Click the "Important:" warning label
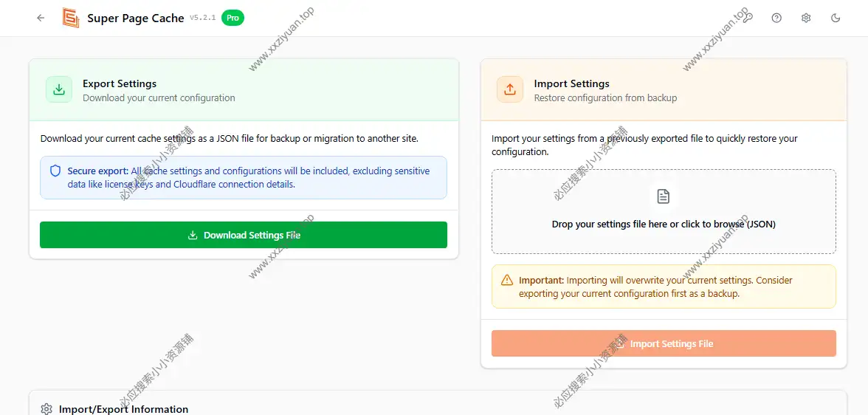Screen dimensions: 868x415 click(542, 281)
